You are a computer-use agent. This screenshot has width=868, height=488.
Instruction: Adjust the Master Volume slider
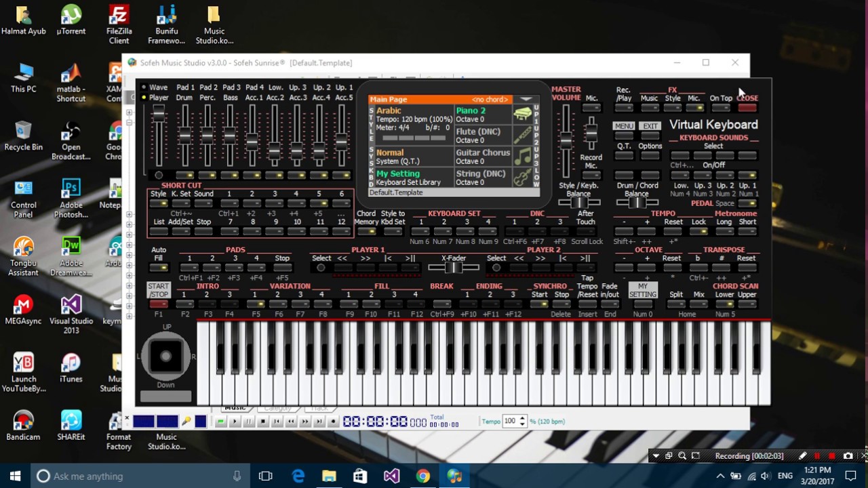point(566,140)
